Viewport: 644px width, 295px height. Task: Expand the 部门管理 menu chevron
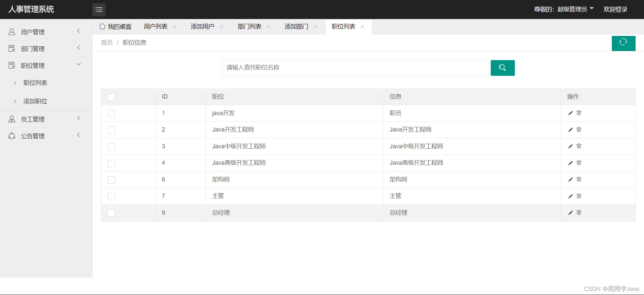pos(79,48)
